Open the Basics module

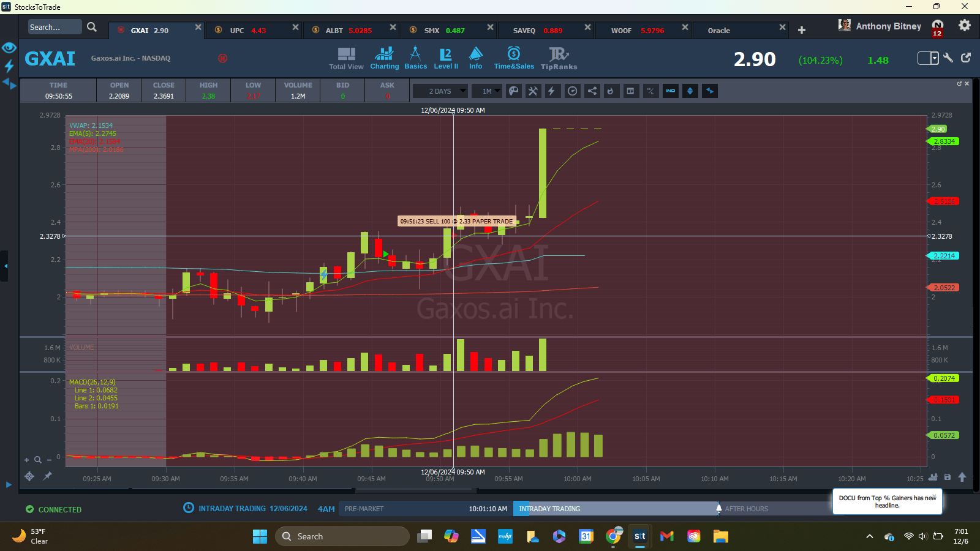point(415,58)
